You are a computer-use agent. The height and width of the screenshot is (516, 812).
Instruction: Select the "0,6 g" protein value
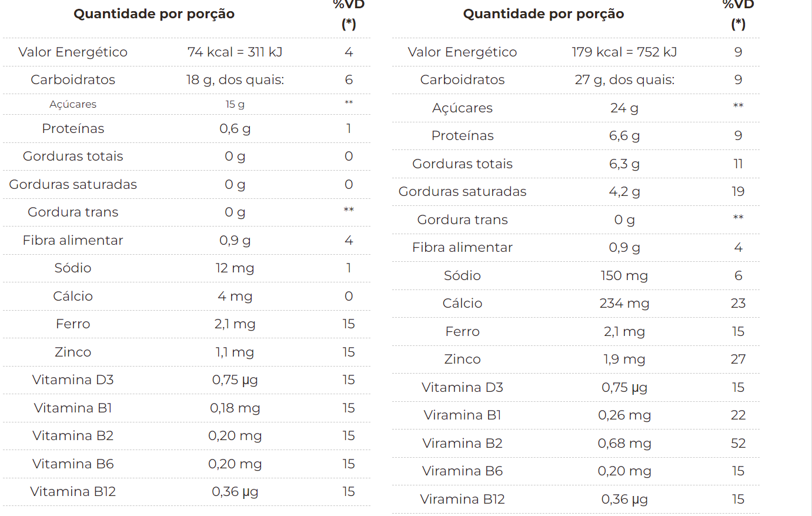tap(235, 128)
